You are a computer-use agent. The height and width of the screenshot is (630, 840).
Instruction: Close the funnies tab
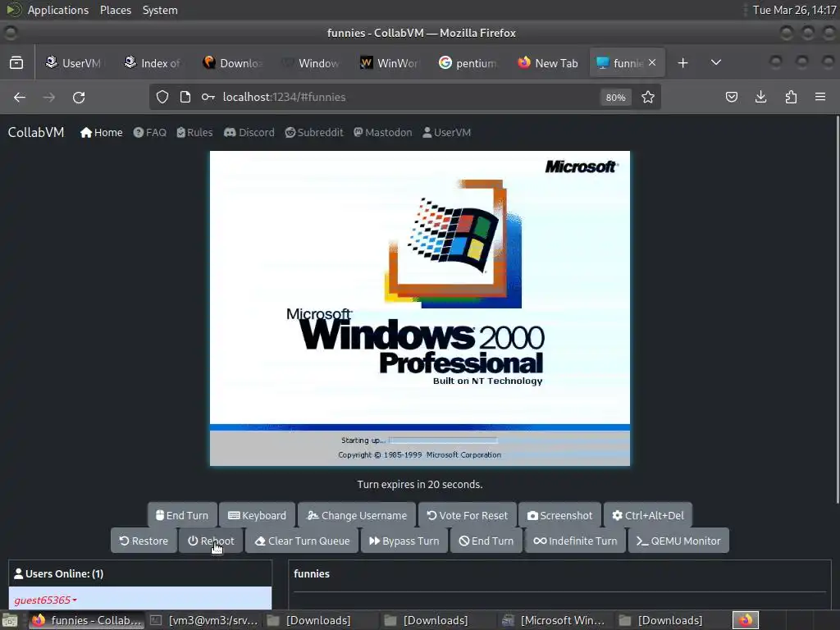(x=652, y=62)
